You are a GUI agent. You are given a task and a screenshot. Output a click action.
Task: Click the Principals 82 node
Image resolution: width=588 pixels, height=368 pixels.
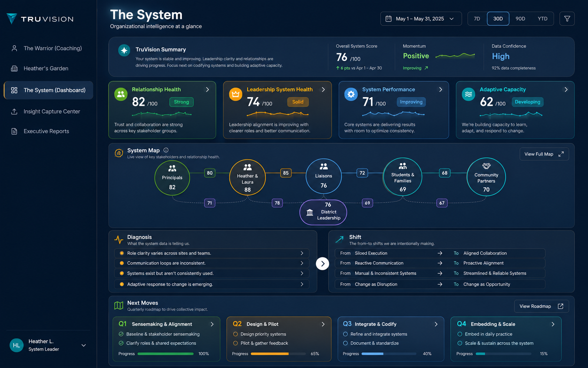click(172, 178)
